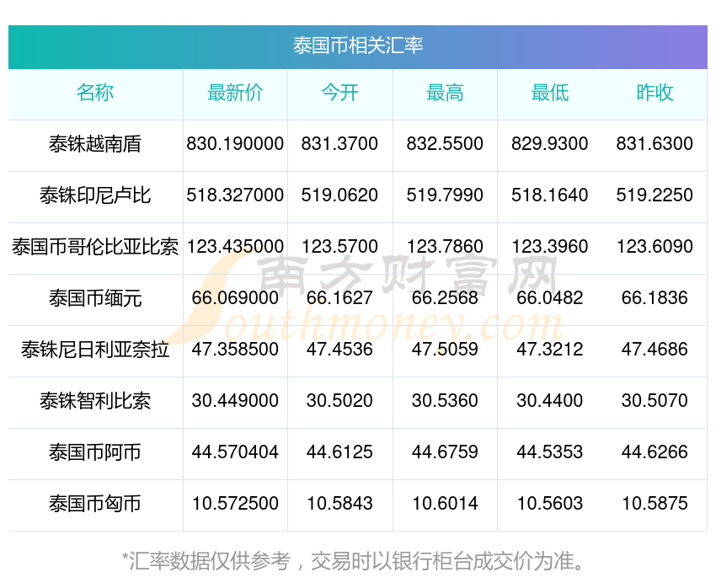Click low value 47.3212
This screenshot has width=716, height=588.
pos(550,350)
